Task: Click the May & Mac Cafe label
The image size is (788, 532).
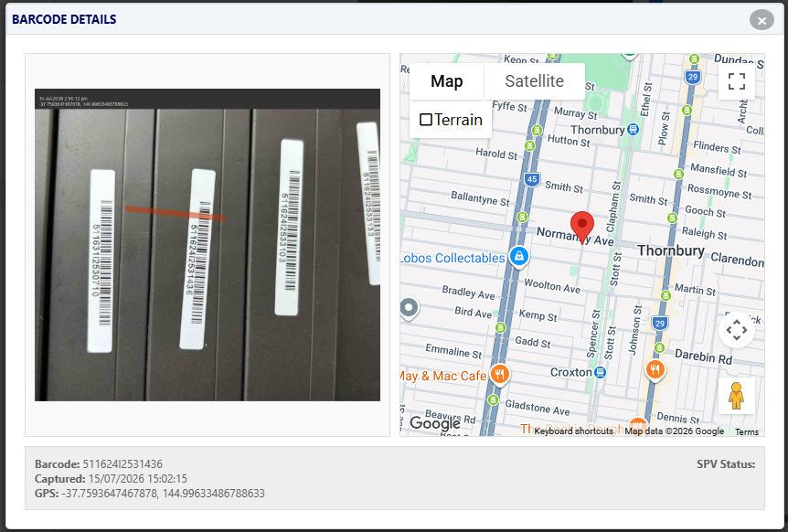Action: click(443, 376)
